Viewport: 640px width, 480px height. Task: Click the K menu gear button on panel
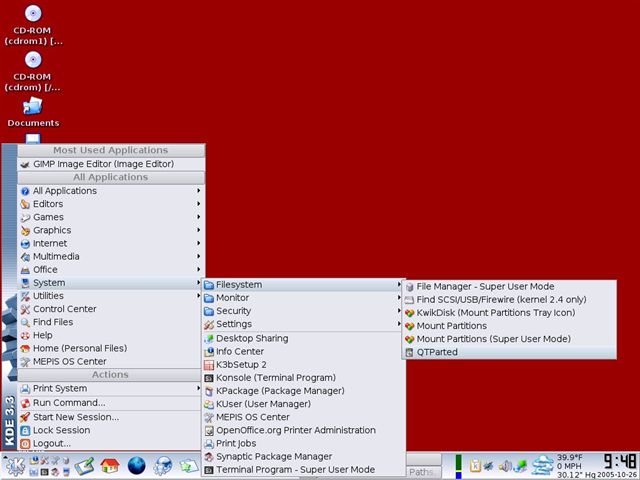pos(14,467)
